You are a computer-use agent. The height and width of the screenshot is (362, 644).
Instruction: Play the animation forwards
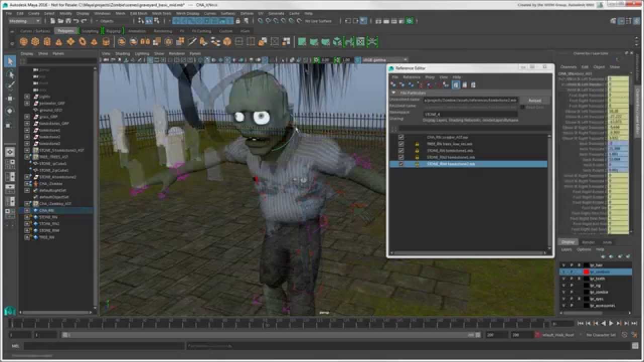[611, 323]
